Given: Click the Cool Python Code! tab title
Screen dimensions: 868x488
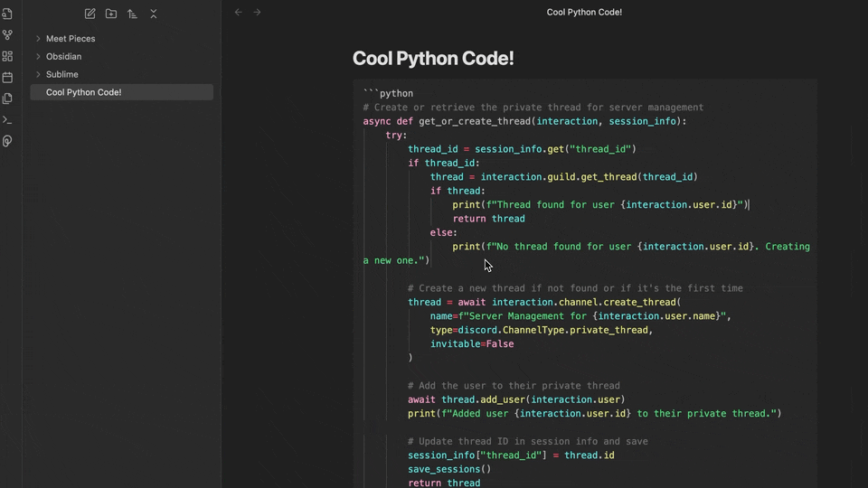Looking at the screenshot, I should [x=584, y=12].
